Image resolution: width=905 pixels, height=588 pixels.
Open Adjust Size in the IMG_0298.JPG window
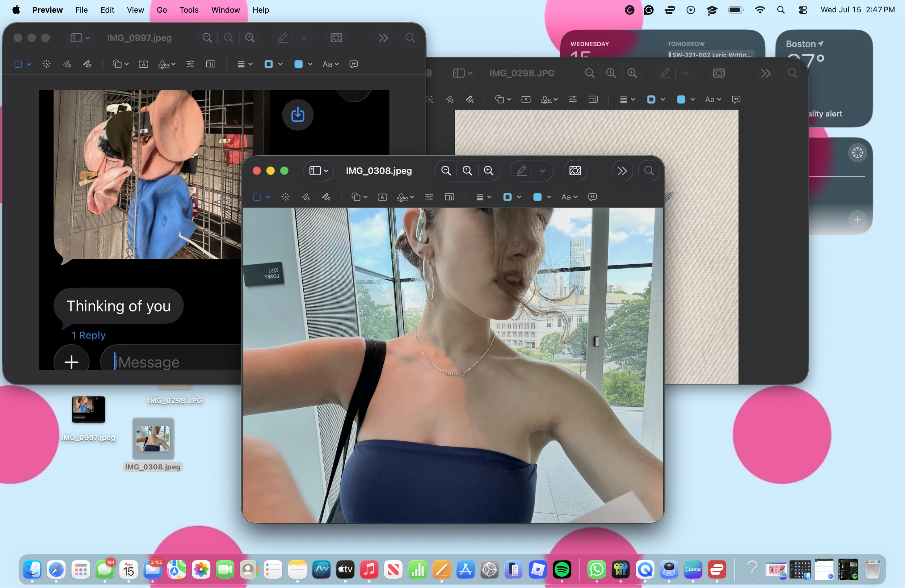point(593,99)
